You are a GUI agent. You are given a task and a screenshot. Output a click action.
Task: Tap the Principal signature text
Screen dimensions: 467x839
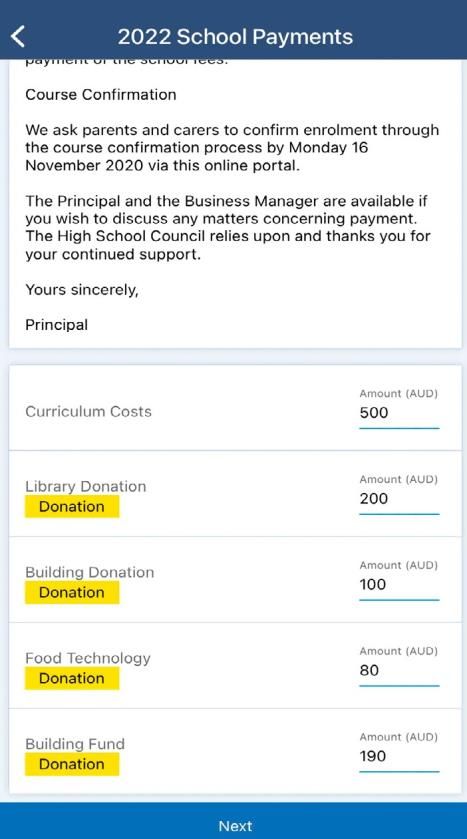click(x=57, y=325)
